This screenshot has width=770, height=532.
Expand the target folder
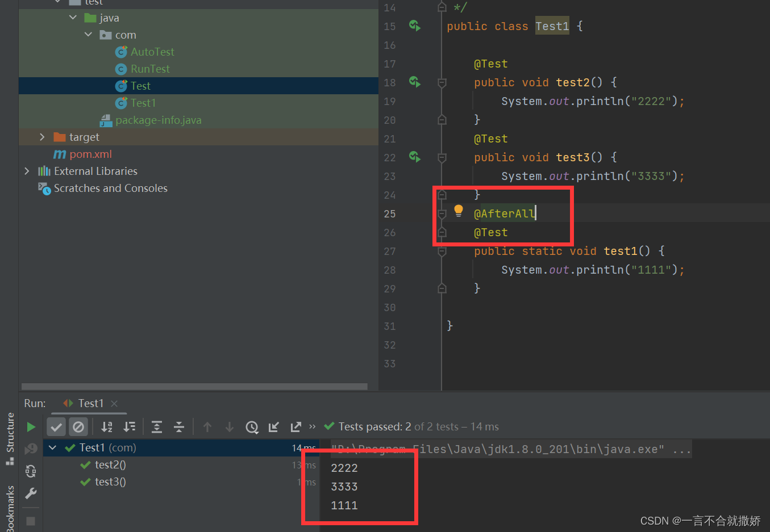42,137
